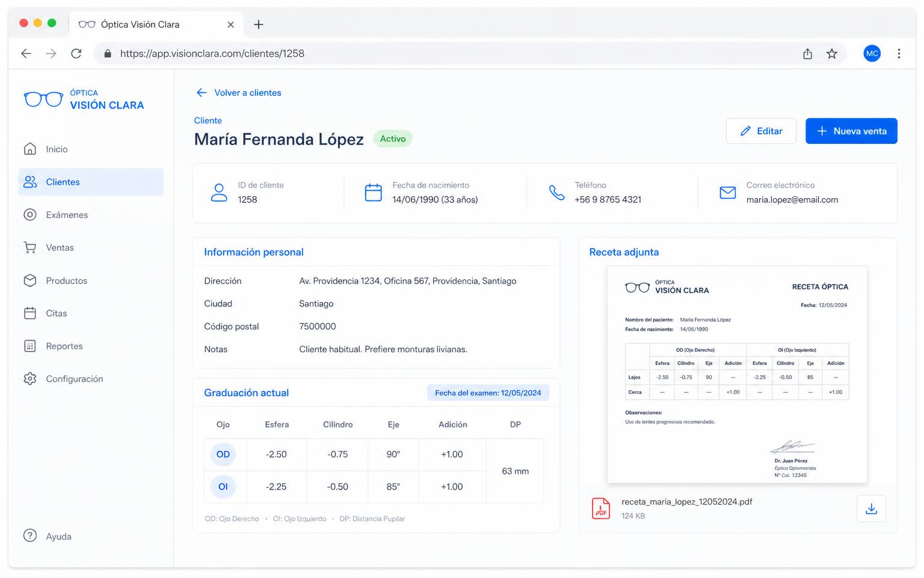Reload the current page

pos(76,54)
